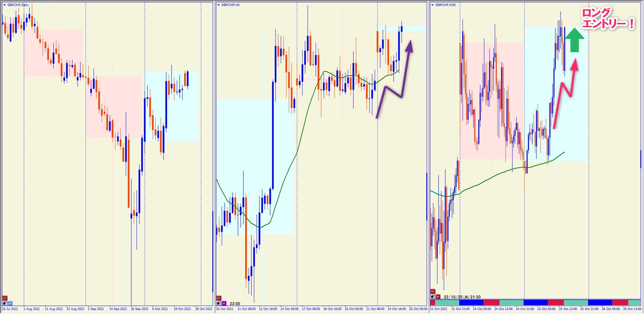The image size is (644, 314).
Task: Click red minus icon in M30 chart
Action: 433,291
